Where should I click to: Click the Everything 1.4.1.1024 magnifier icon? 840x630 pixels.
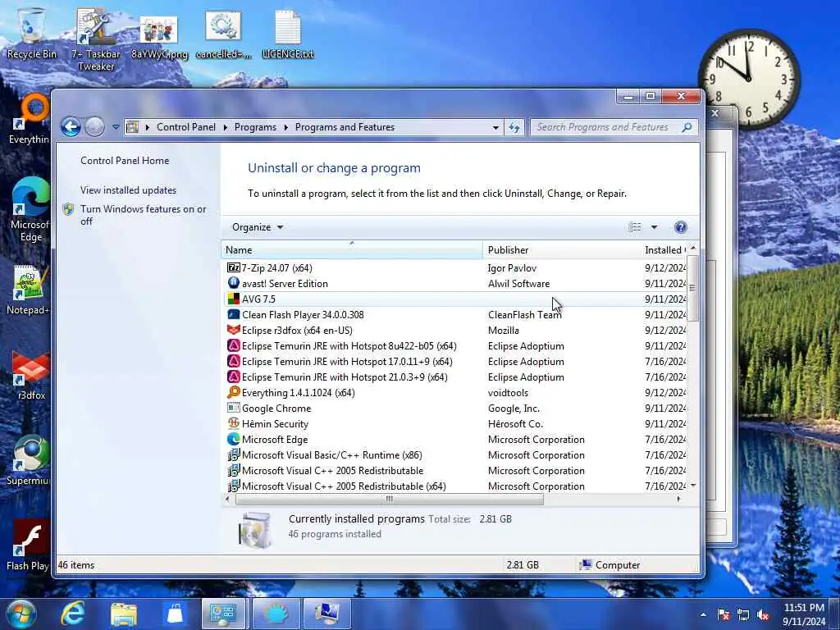233,392
